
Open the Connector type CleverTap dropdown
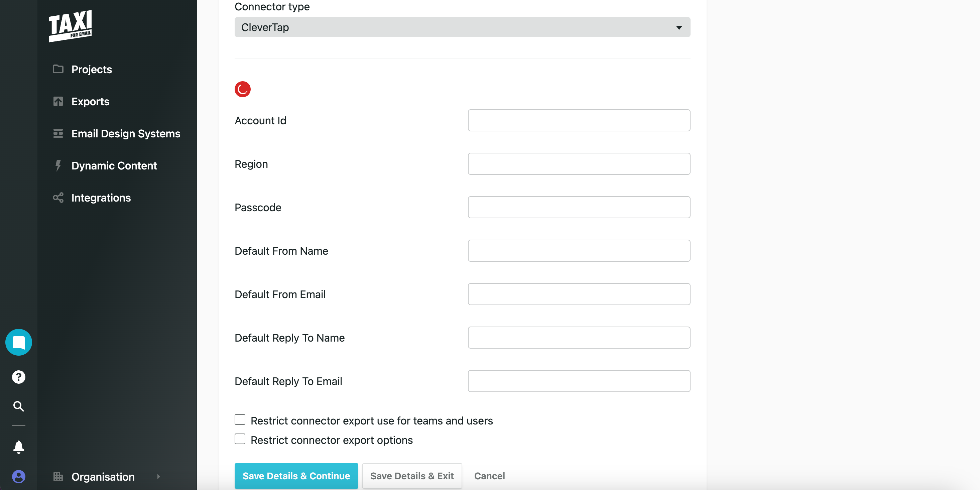[462, 27]
